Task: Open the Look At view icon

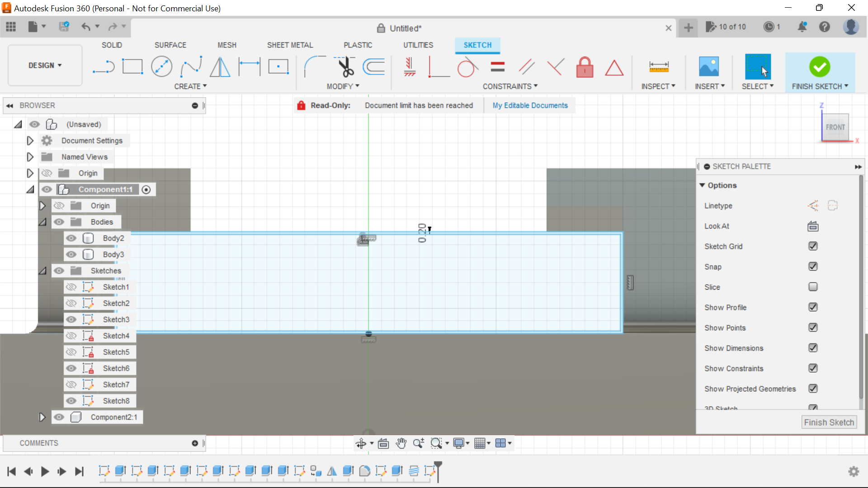Action: click(813, 226)
